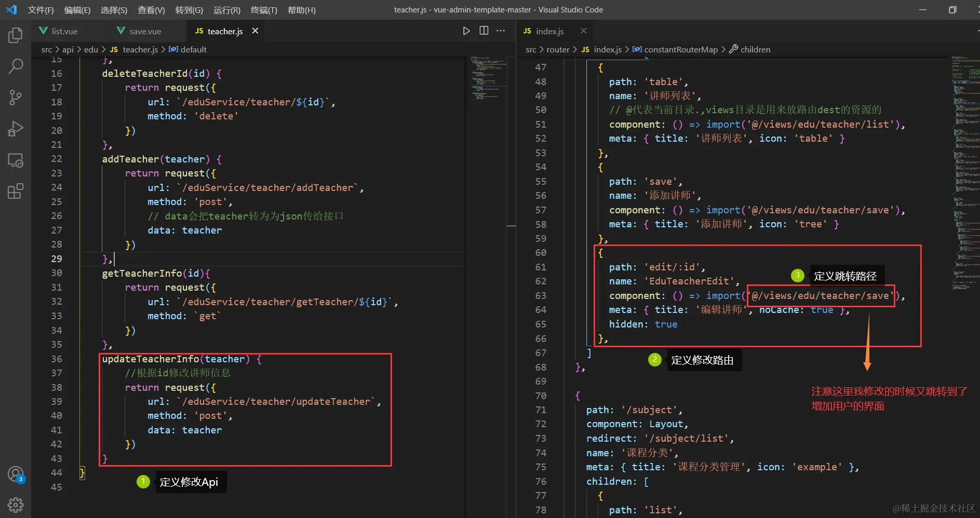Click the 'children: [' line
The image size is (980, 518).
617,481
